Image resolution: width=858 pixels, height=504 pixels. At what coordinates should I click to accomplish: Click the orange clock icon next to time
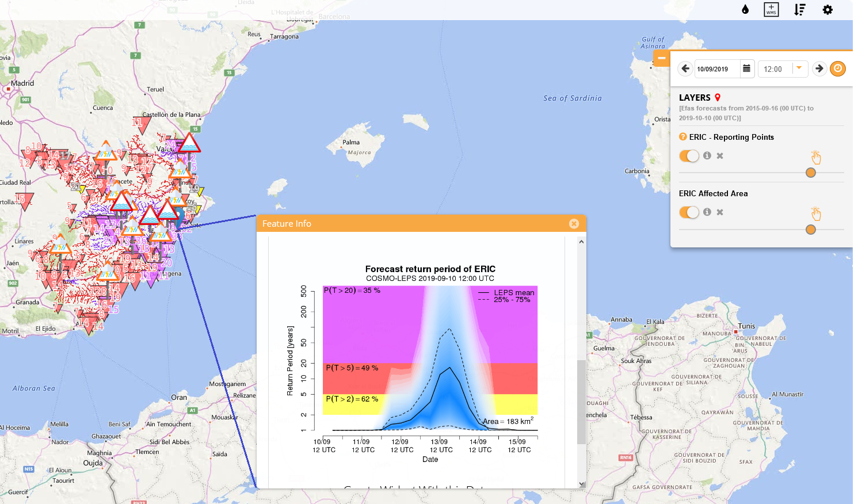838,68
